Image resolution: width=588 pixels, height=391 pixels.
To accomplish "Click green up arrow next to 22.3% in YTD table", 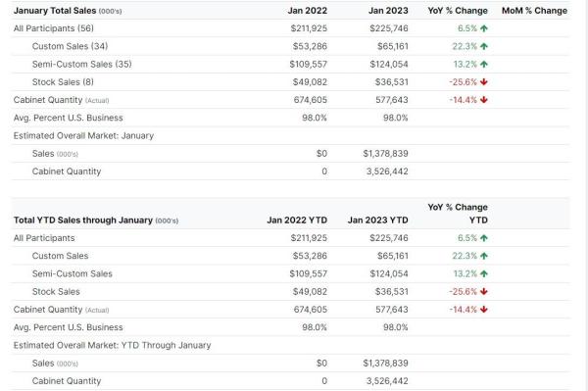I will click(x=484, y=256).
